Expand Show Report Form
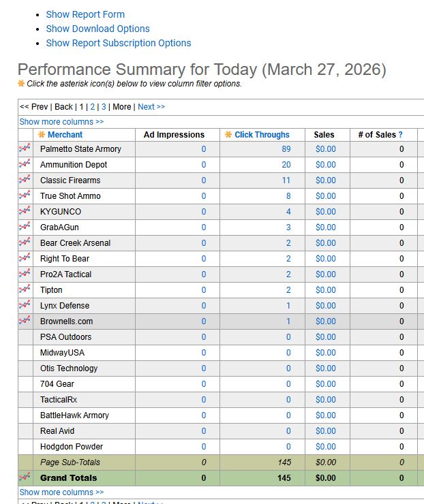 coord(85,14)
